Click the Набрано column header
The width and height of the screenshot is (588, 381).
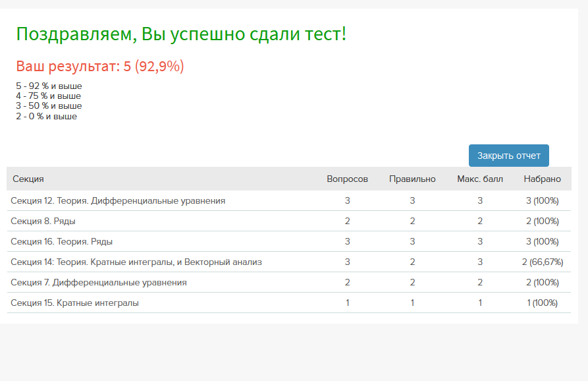pyautogui.click(x=543, y=179)
